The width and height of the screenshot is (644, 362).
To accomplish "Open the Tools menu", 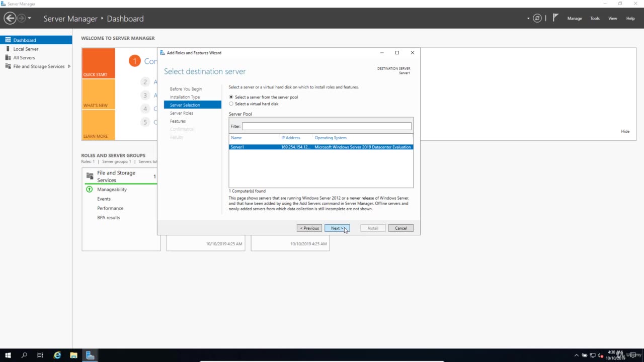I will click(x=595, y=19).
